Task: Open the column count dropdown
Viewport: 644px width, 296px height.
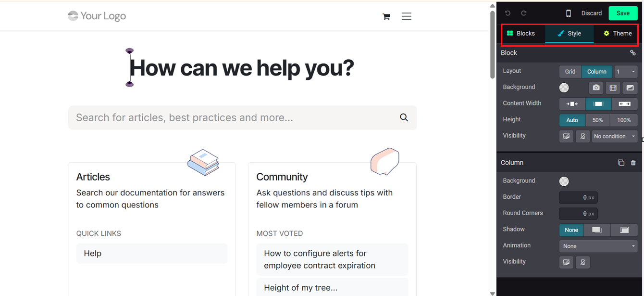Action: pos(626,72)
